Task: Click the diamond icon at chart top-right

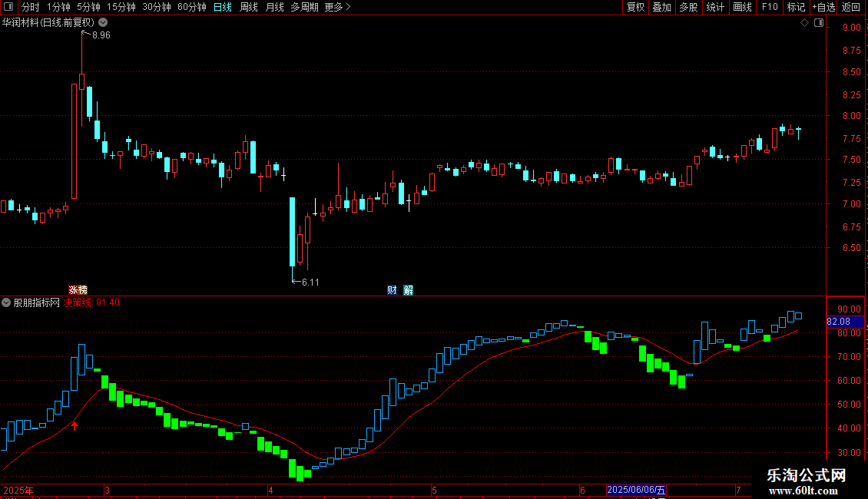Action: point(805,23)
